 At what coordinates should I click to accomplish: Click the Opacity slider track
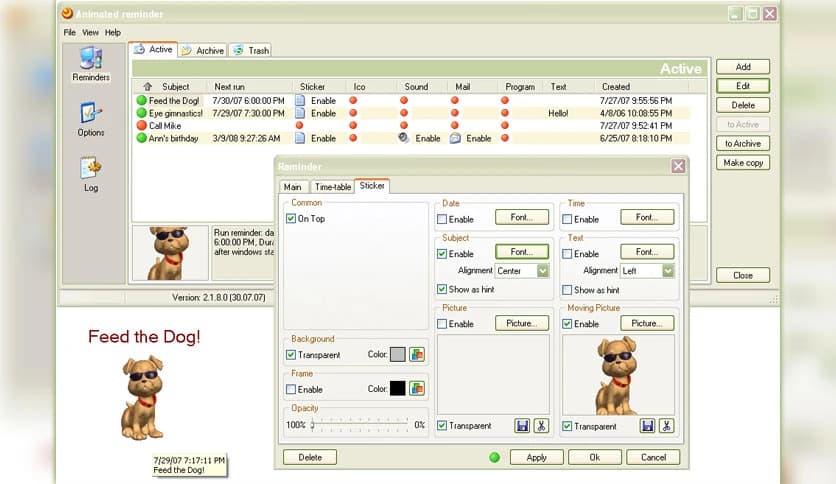tap(360, 425)
